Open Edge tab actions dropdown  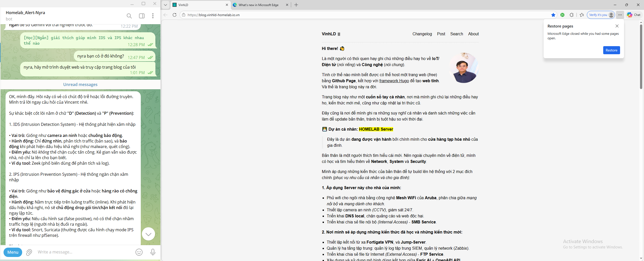pos(165,5)
